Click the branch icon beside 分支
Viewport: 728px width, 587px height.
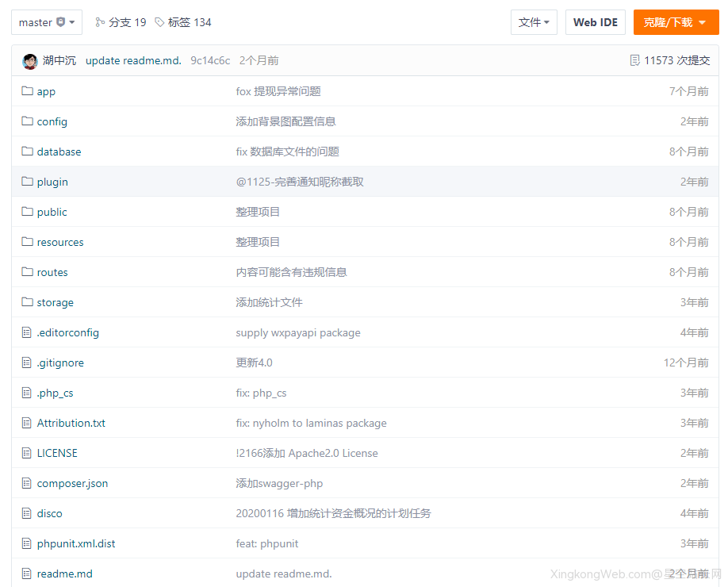(100, 22)
